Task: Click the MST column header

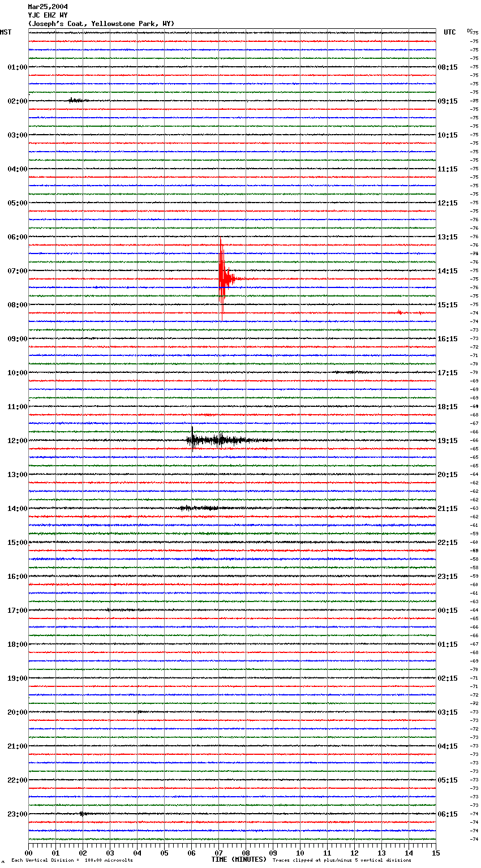Action: (x=6, y=32)
